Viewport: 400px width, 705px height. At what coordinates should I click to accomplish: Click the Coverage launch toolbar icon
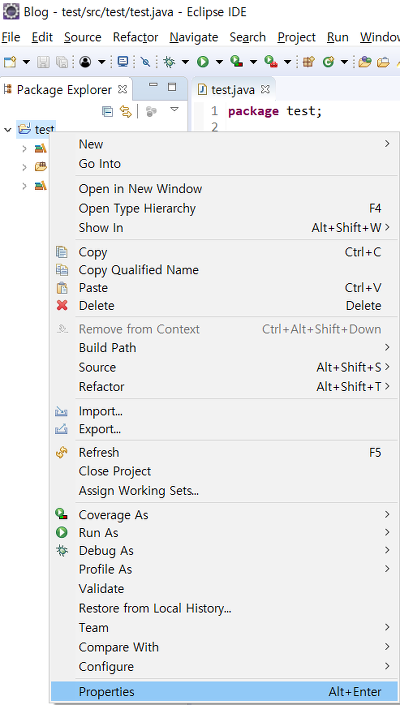pos(236,61)
